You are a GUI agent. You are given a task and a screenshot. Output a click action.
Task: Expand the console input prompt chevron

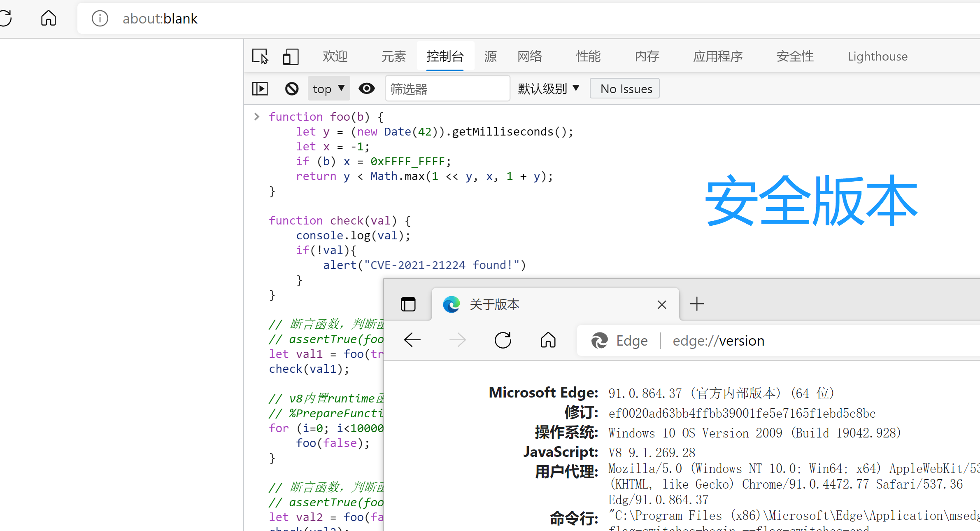[x=257, y=117]
